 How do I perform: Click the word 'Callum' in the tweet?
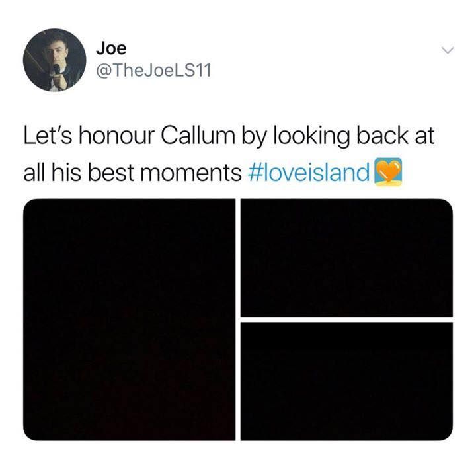[198, 136]
